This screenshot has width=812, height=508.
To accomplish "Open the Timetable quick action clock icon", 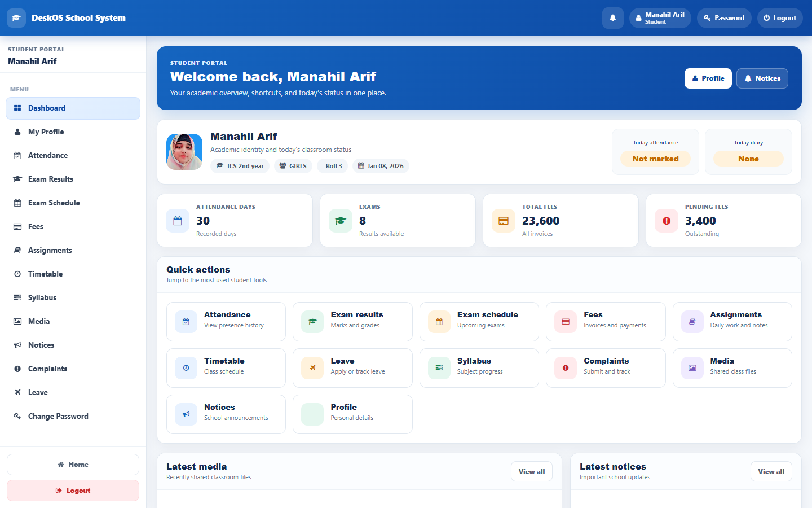I will pos(186,368).
